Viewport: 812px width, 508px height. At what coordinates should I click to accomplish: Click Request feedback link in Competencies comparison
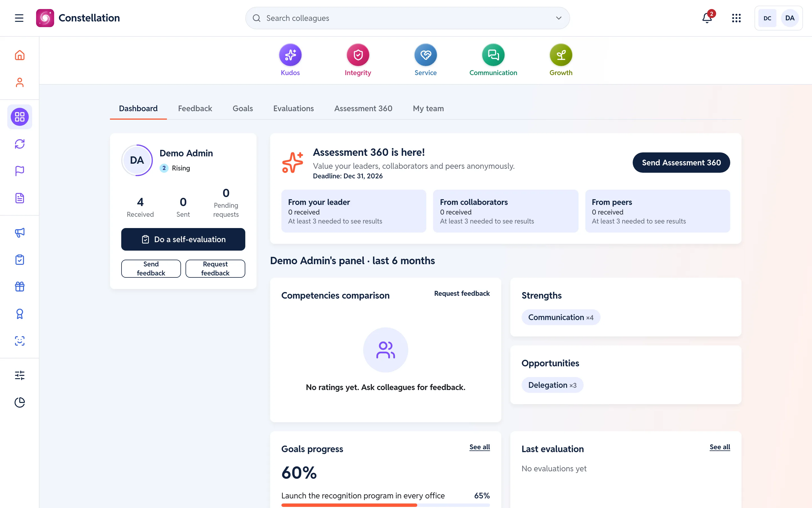462,293
